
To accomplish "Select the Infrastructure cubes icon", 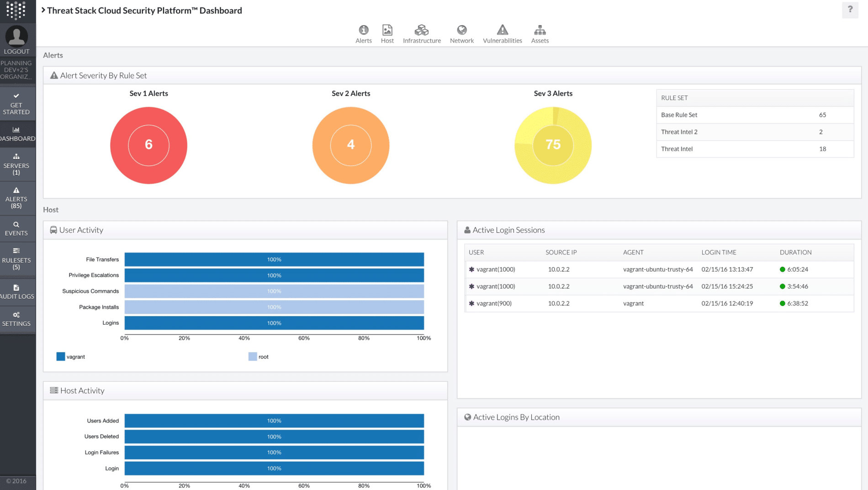I will (x=421, y=30).
